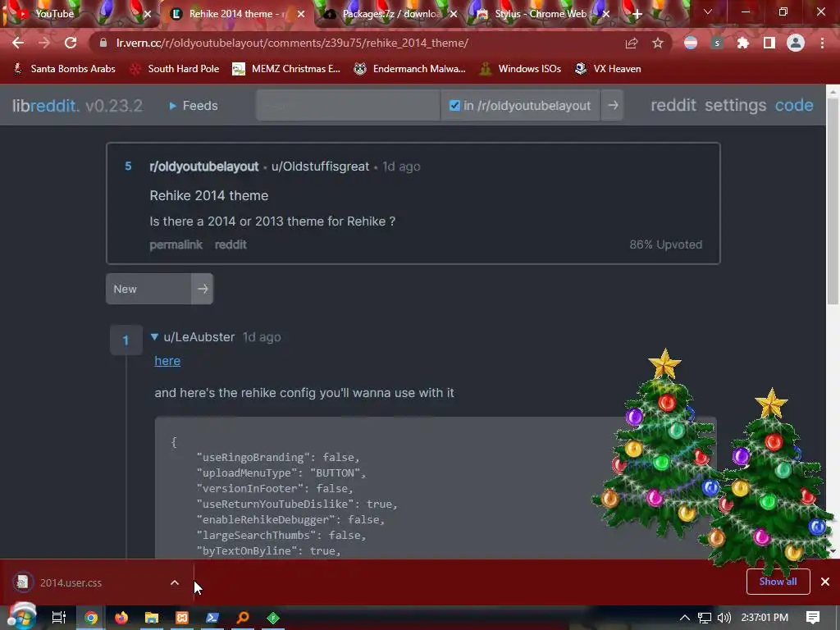Screen dimensions: 840x630
Task: Open volume control in system tray
Action: (x=724, y=618)
